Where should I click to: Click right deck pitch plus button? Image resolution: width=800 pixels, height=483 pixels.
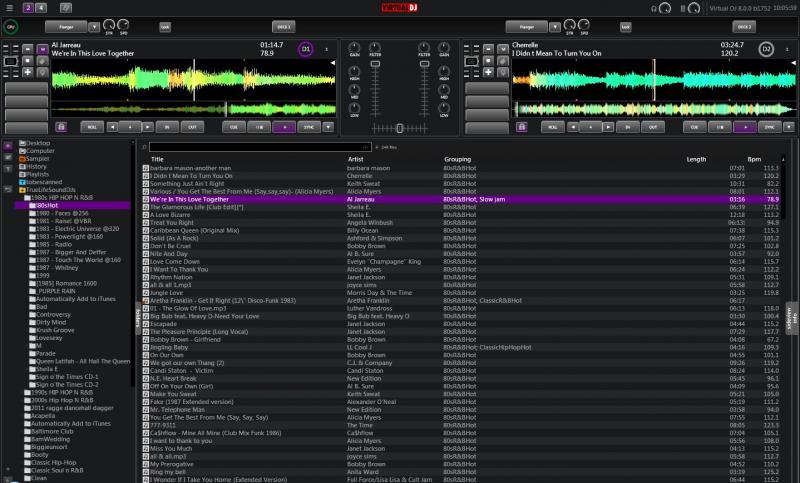tap(488, 72)
